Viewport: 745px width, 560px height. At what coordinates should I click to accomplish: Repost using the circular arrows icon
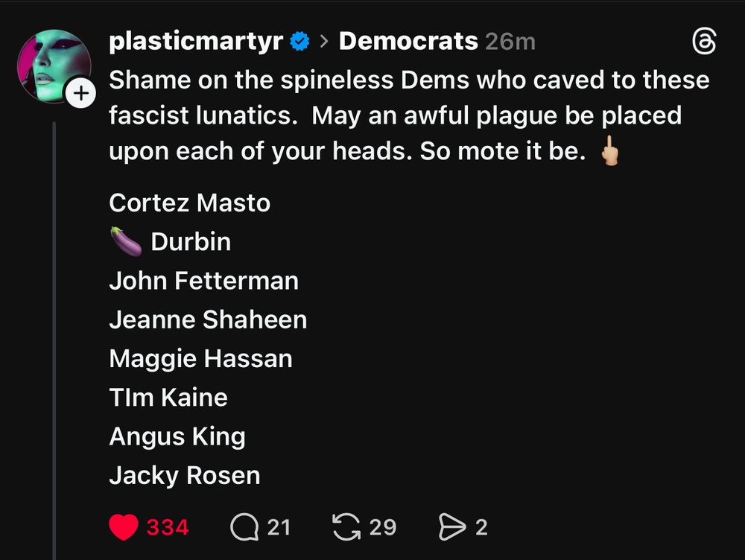pyautogui.click(x=345, y=528)
